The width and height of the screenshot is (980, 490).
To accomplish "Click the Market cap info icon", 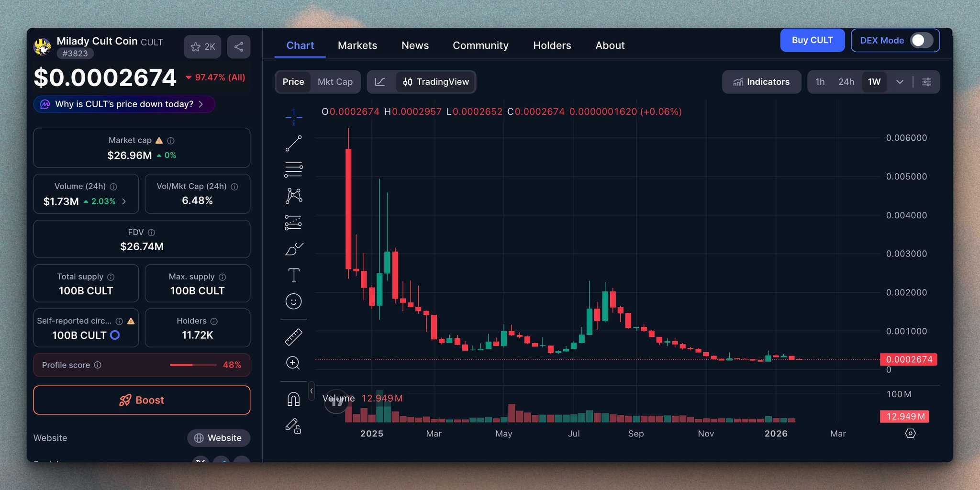I will [171, 141].
